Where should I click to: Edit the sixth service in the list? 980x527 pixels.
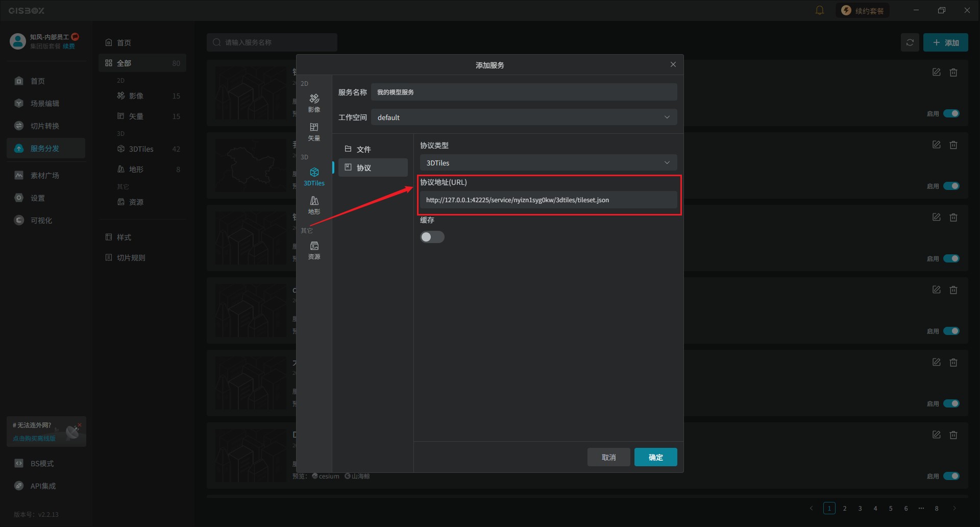pos(937,435)
